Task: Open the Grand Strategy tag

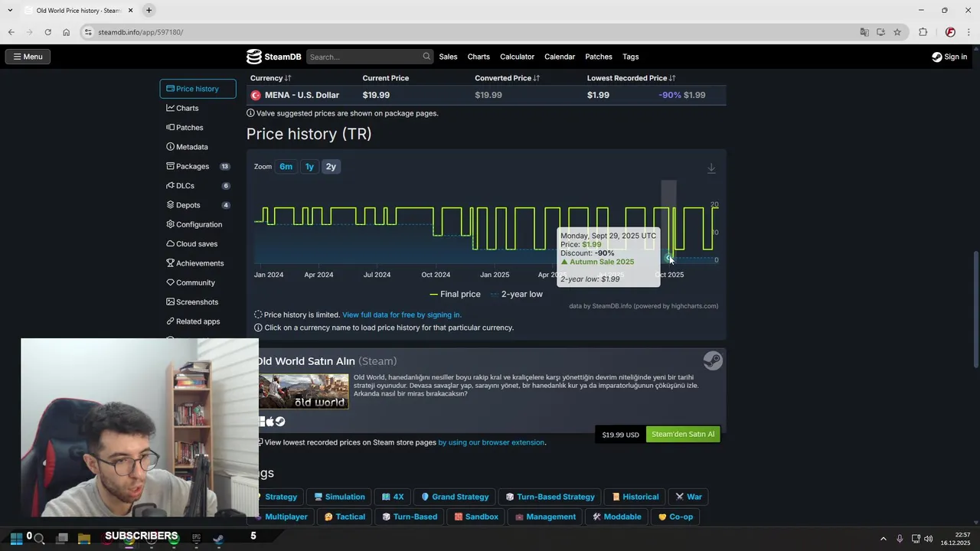Action: coord(455,497)
